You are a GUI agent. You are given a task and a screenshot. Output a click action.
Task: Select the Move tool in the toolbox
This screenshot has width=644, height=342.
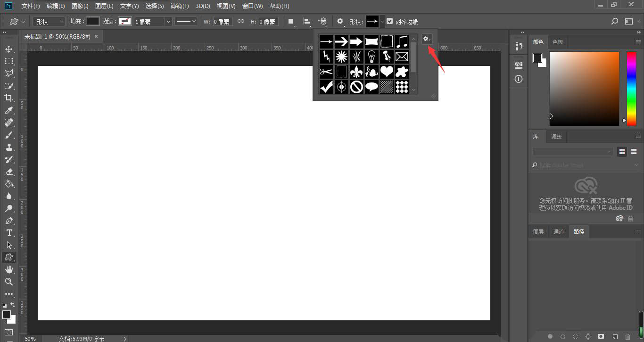pos(9,49)
